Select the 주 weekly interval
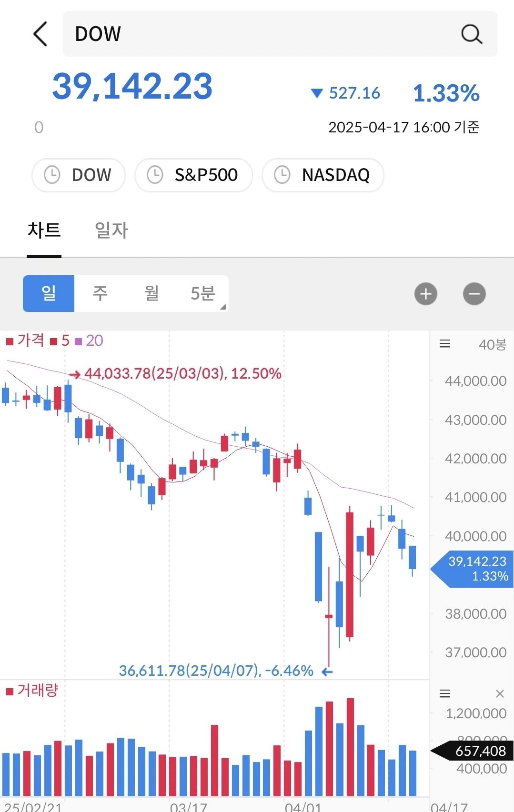 pyautogui.click(x=100, y=293)
